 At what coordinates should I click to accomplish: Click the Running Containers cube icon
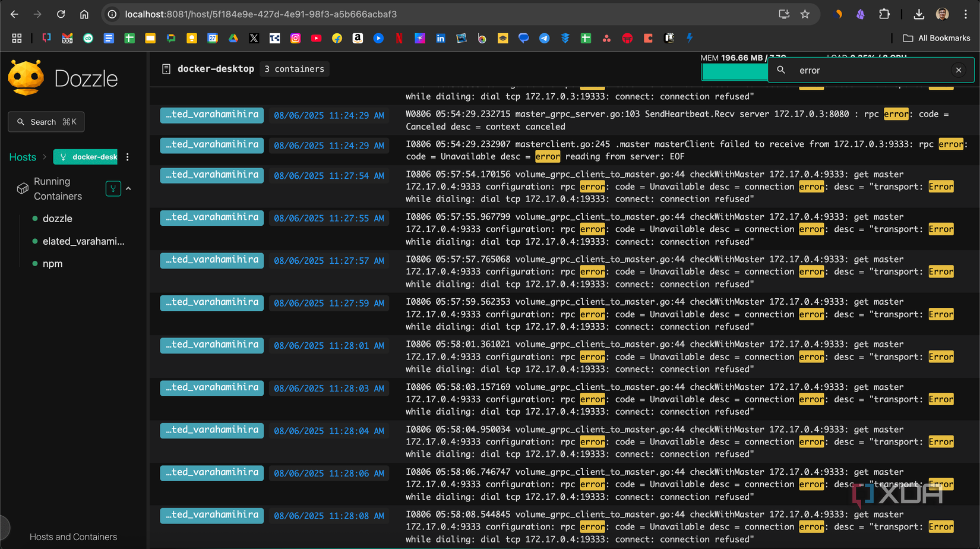(x=23, y=188)
